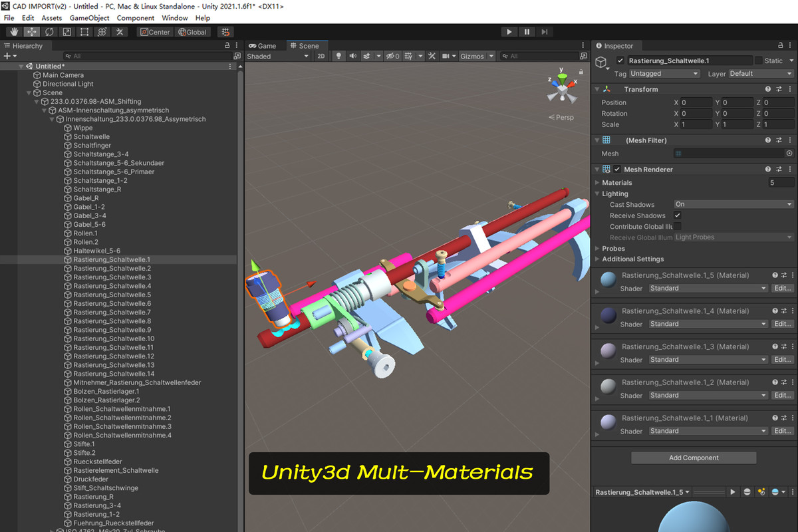Select the Rect tool in the toolbar

coord(84,32)
